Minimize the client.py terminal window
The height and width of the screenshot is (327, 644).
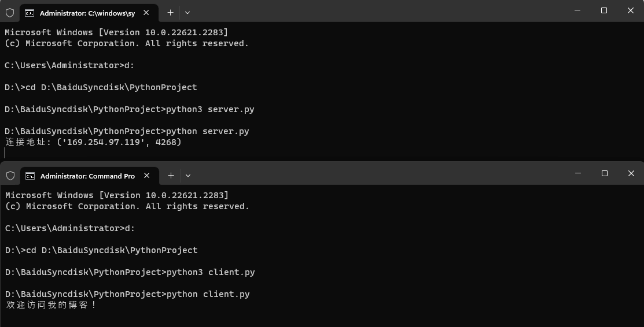577,173
